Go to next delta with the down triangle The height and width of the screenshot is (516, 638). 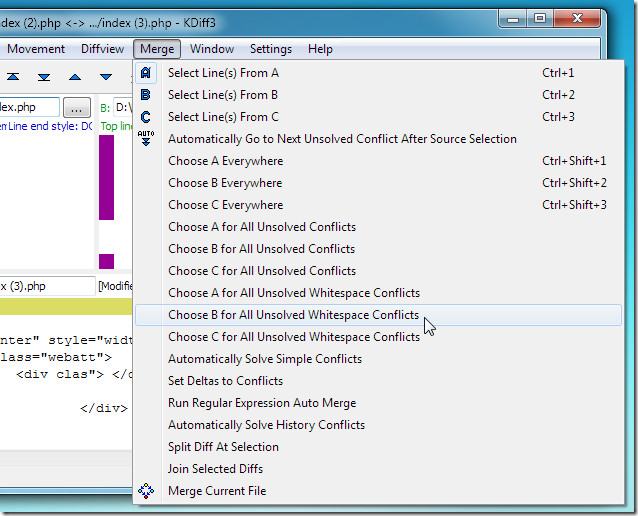(x=106, y=77)
